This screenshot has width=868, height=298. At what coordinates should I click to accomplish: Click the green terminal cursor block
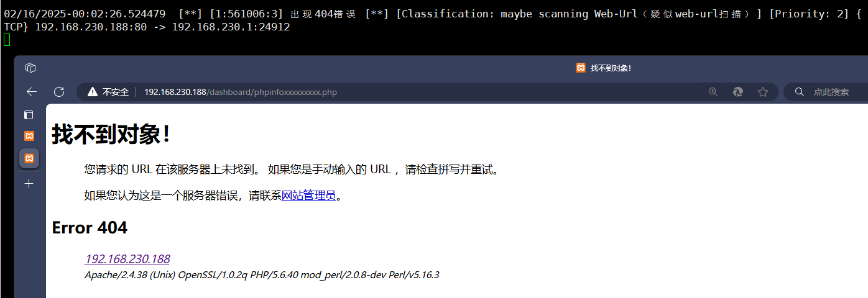pyautogui.click(x=7, y=40)
